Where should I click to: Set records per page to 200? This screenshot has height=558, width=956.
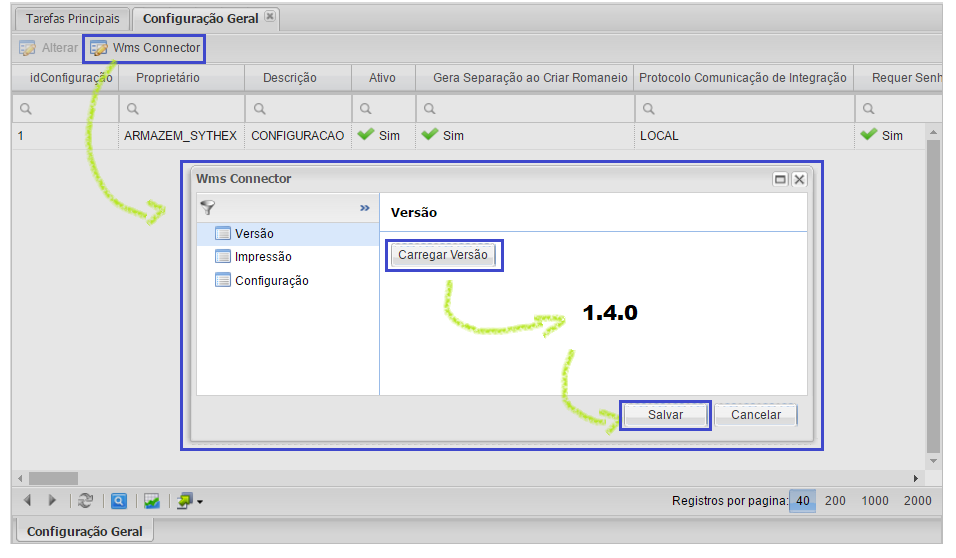[835, 501]
